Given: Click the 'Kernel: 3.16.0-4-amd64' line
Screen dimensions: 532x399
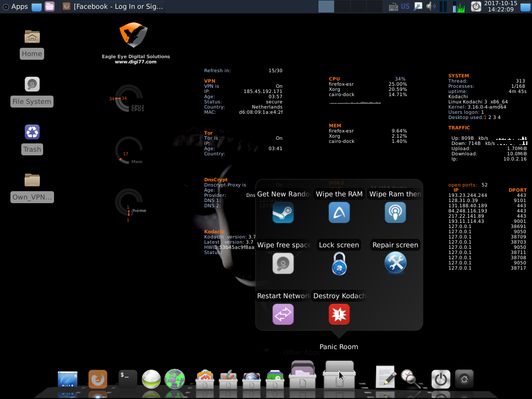Looking at the screenshot, I should 477,107.
